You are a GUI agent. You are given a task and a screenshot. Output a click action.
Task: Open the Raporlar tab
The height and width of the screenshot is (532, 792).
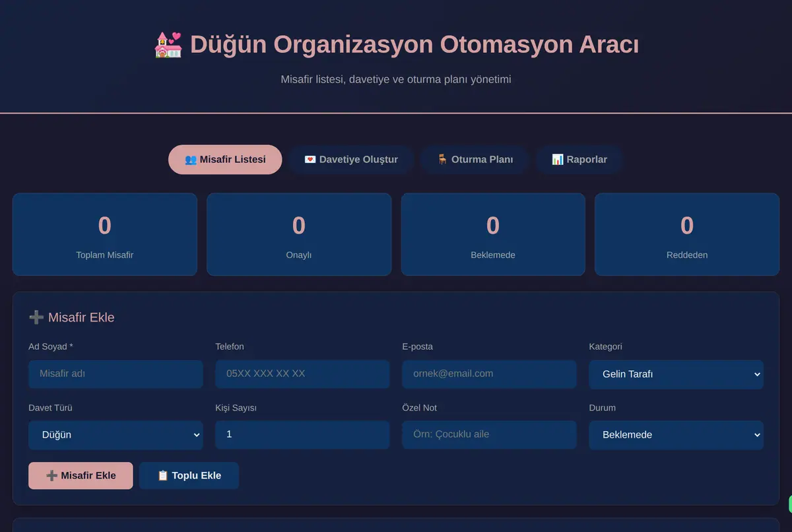click(579, 160)
